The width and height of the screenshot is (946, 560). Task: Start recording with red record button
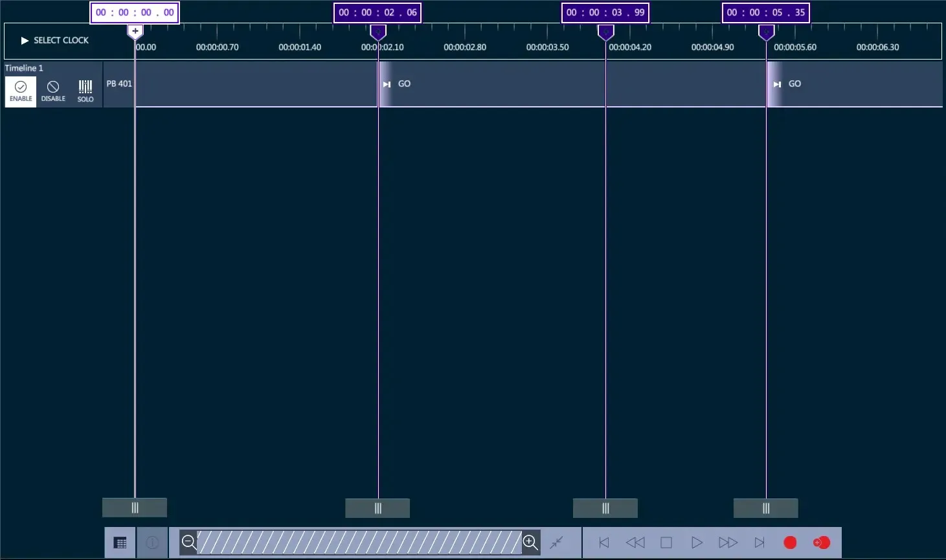pyautogui.click(x=790, y=543)
